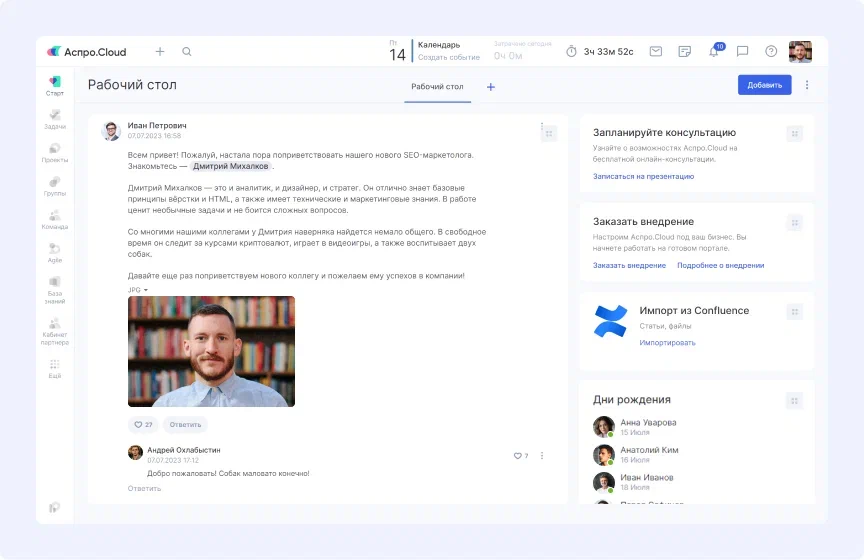The height and width of the screenshot is (560, 864).
Task: Open search with the magnifier icon
Action: click(x=187, y=51)
